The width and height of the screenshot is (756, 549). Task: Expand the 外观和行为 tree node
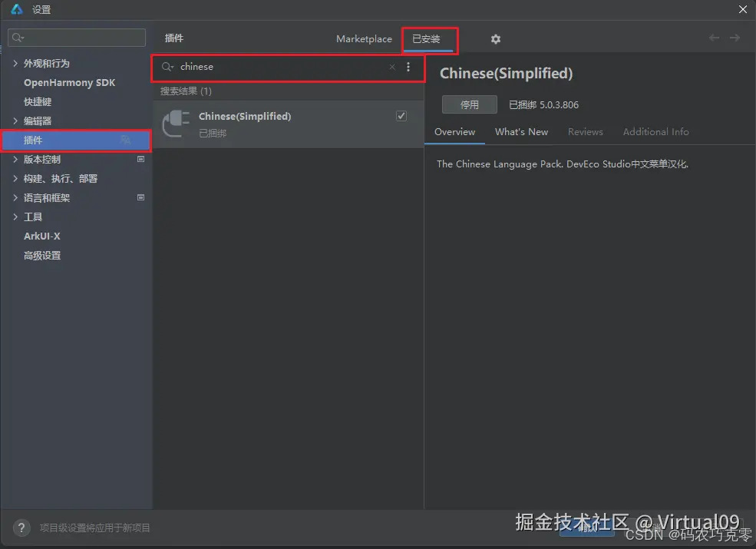pos(15,63)
